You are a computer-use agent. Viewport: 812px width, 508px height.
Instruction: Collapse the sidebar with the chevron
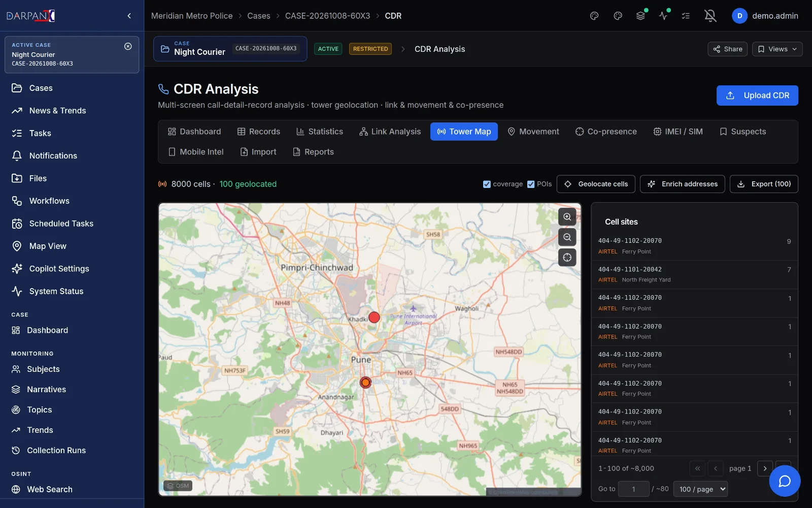129,16
